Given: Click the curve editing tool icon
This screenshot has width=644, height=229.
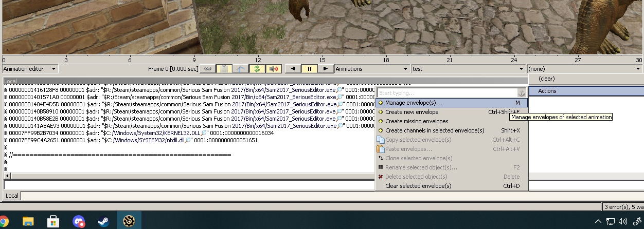Looking at the screenshot, I should (x=240, y=69).
